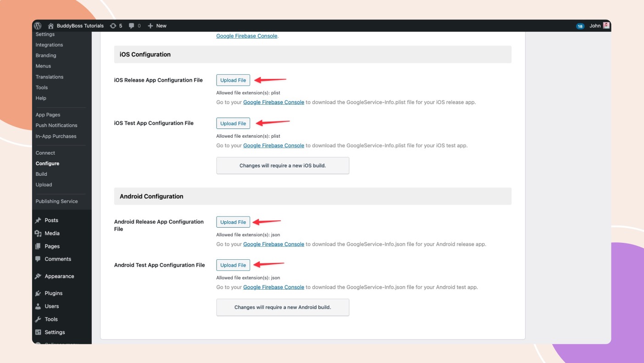Click the Tools wrench icon

[38, 319]
